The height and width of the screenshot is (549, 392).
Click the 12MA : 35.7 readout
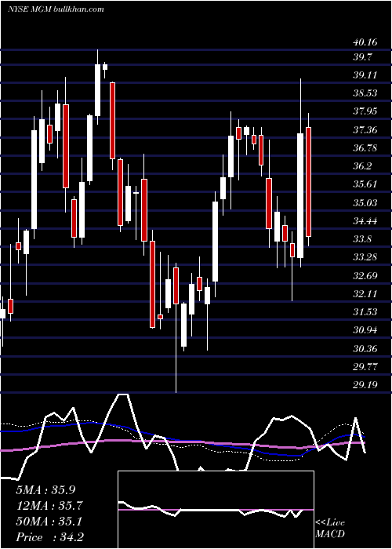[x=49, y=506]
